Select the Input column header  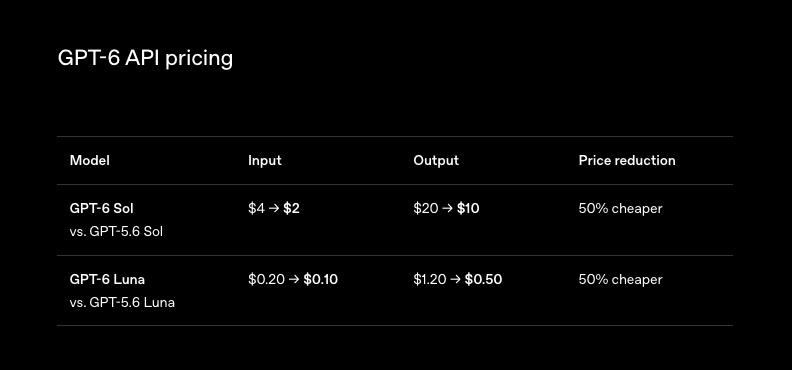(x=265, y=161)
